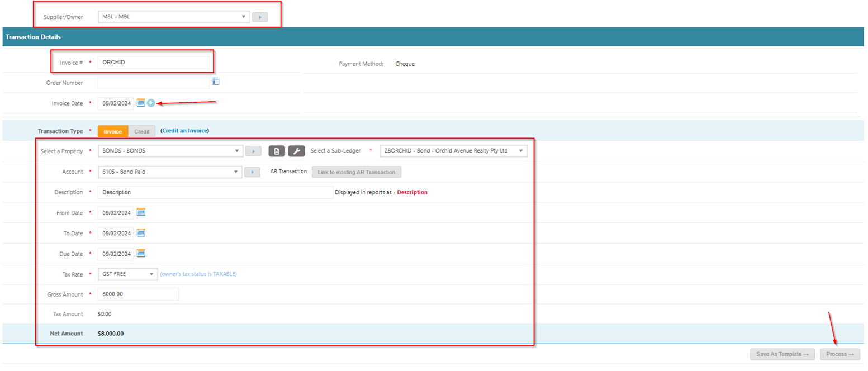The image size is (868, 371).
Task: Open the Select a Property dropdown
Action: (170, 151)
